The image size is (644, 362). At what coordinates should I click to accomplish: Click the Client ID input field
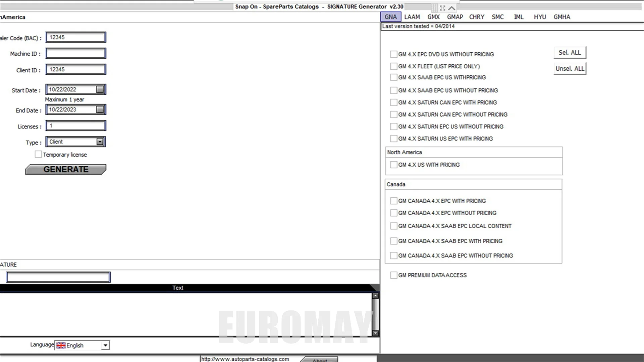point(76,69)
